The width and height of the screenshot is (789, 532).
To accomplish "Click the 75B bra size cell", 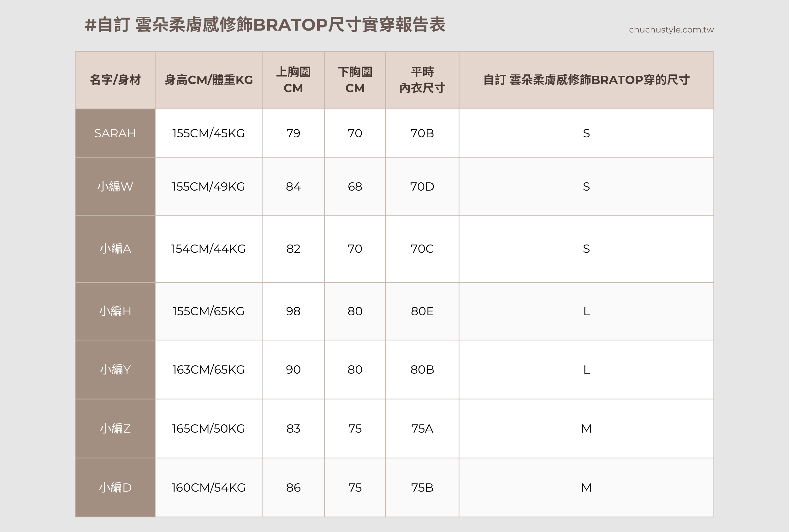I will 422,488.
